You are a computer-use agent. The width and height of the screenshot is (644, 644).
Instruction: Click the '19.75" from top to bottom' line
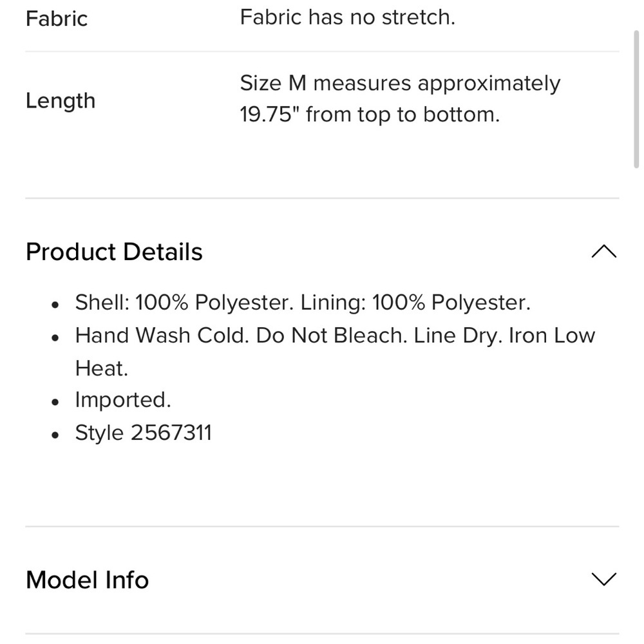pos(370,115)
